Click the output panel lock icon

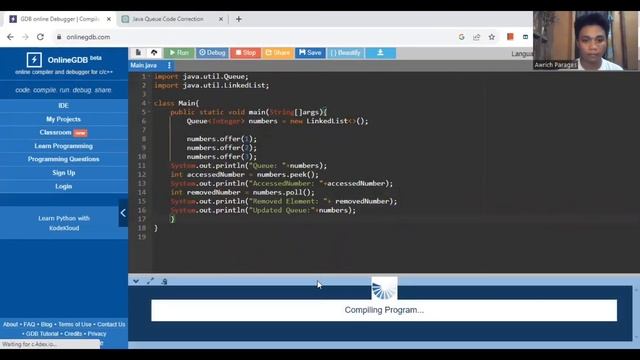click(164, 281)
